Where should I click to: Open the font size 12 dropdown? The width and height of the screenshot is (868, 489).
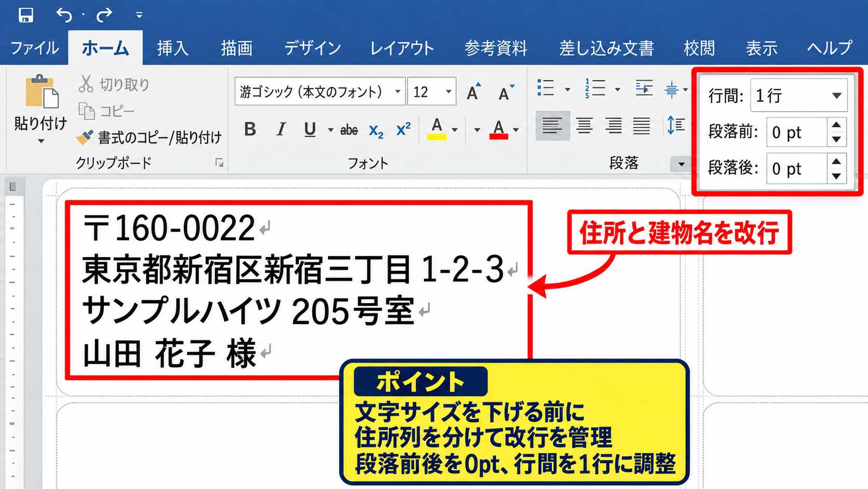click(x=449, y=92)
